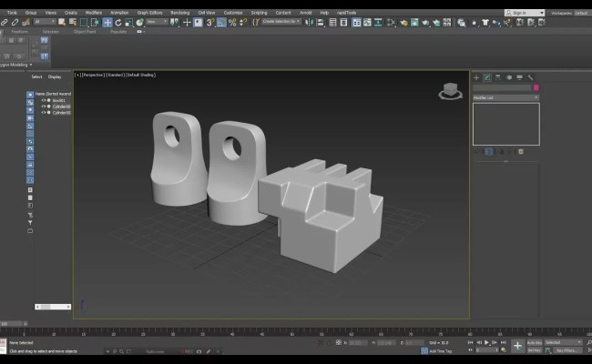
Task: Open the Create Selection Set dropdown
Action: pos(281,22)
